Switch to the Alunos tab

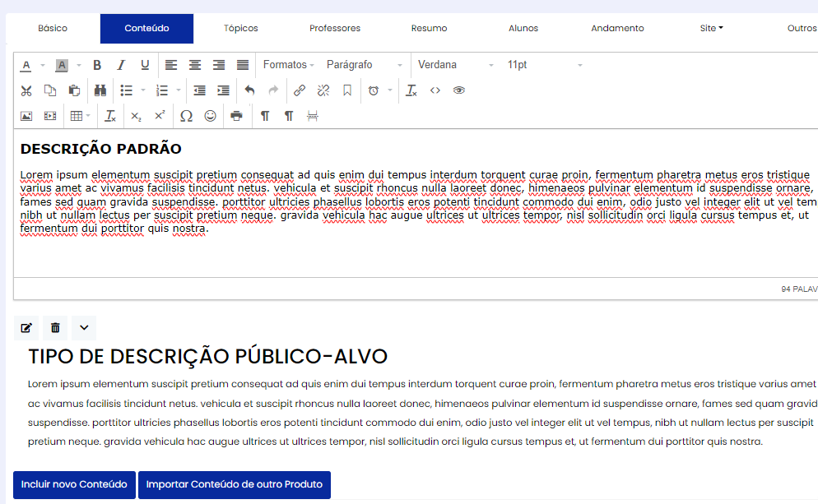tap(523, 29)
